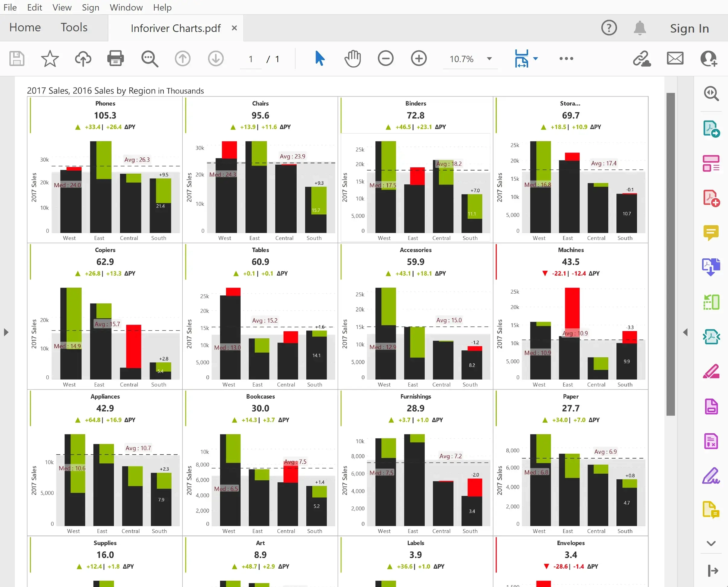Open more tools ellipsis
The width and height of the screenshot is (728, 587).
[566, 58]
